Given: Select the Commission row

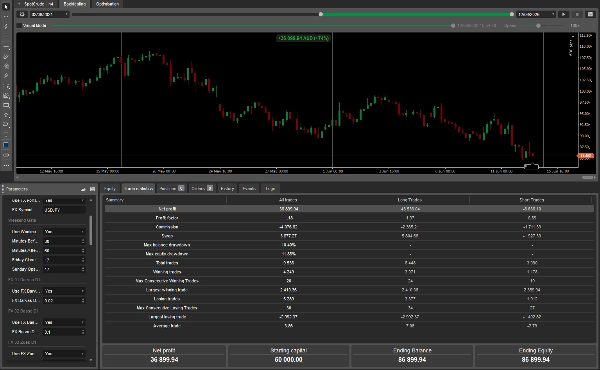Looking at the screenshot, I should [349, 227].
